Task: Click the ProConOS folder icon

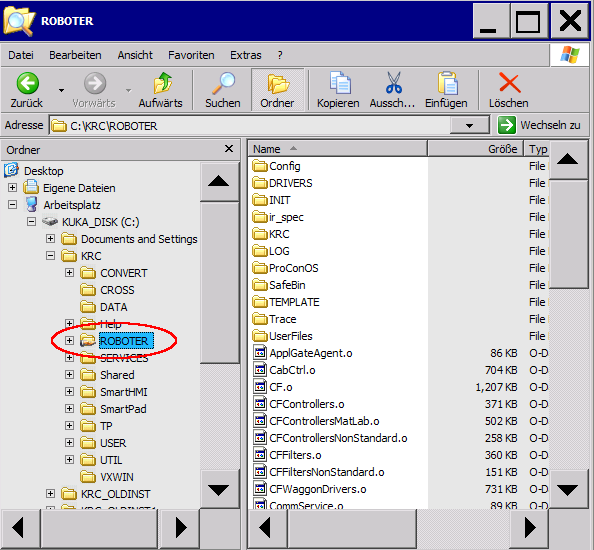Action: pyautogui.click(x=260, y=268)
